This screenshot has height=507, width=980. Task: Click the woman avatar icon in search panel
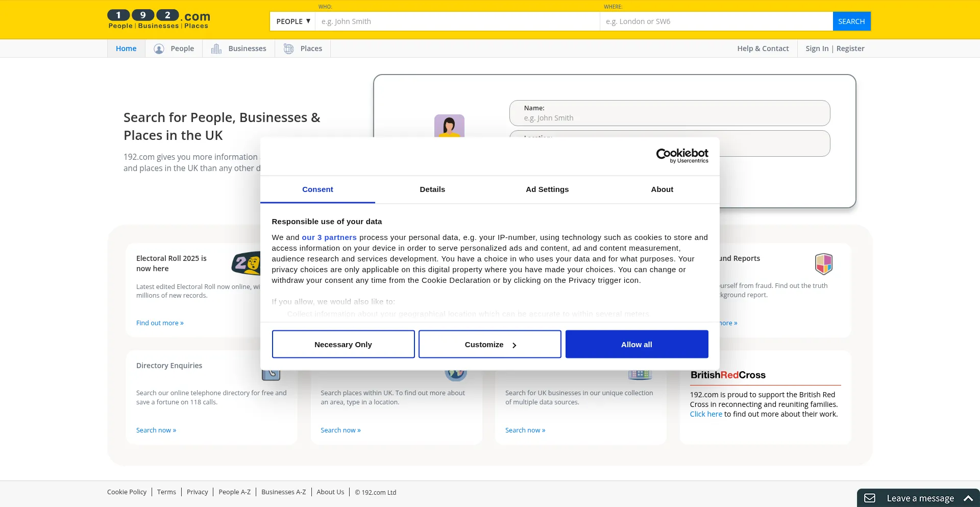449,126
